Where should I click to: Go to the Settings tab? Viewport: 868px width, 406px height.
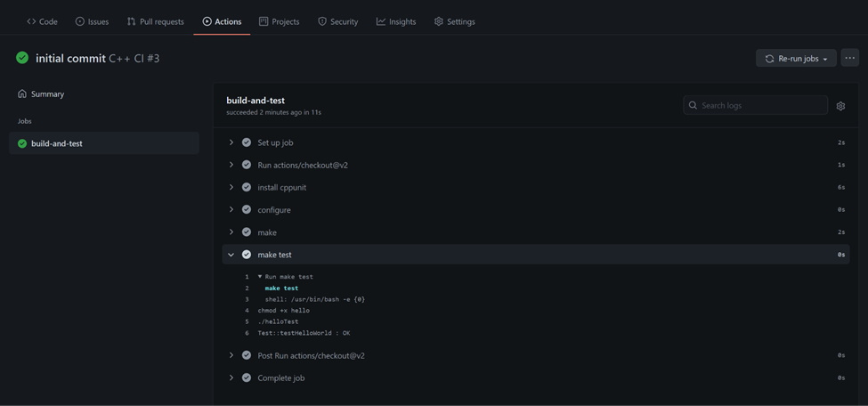[455, 21]
